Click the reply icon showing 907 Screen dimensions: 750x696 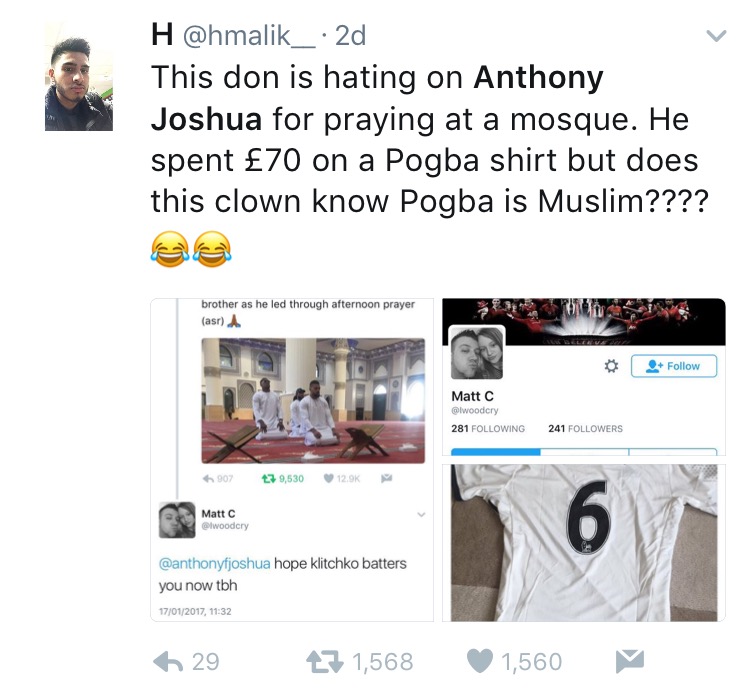[208, 478]
